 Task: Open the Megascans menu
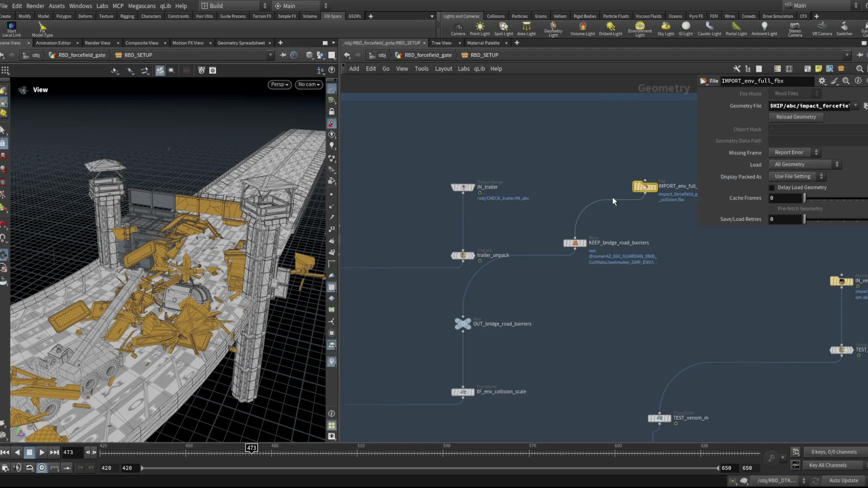142,6
